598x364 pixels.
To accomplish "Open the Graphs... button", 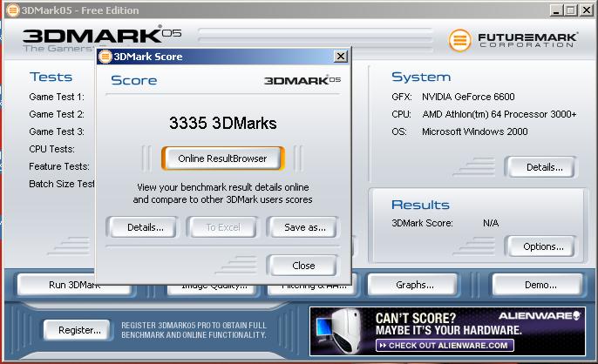I will point(413,285).
